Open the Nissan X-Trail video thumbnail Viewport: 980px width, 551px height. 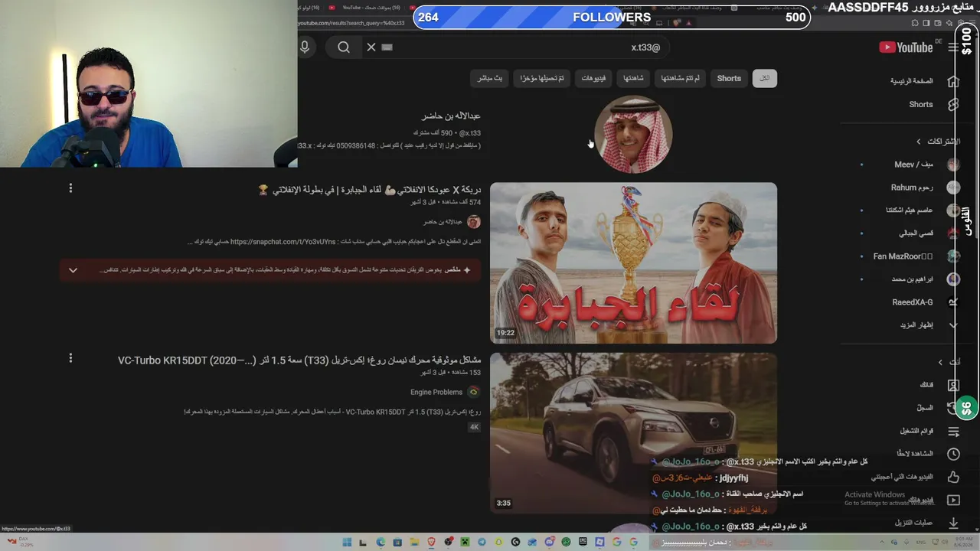click(633, 432)
